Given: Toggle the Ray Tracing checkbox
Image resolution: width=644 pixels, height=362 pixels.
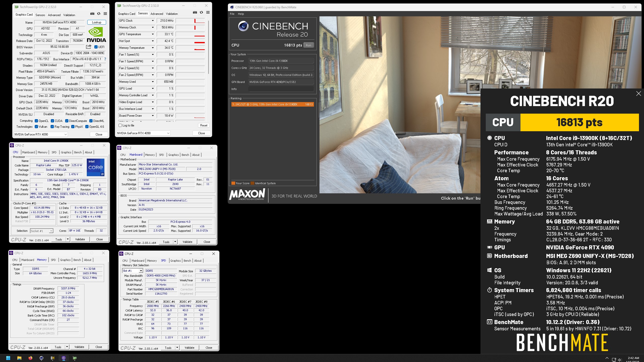Looking at the screenshot, I should (52, 127).
